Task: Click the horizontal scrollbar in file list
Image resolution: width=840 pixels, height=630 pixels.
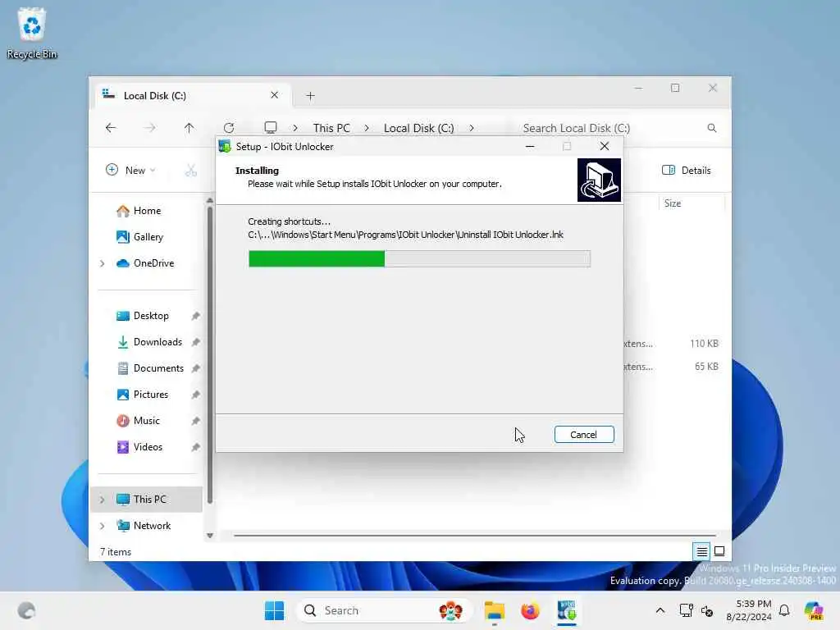Action: [x=475, y=535]
